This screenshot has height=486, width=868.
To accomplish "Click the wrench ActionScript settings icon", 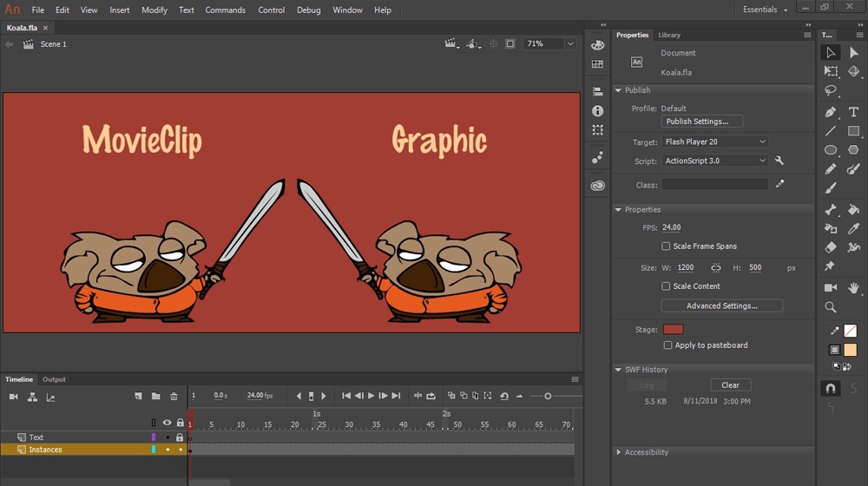I will tap(779, 161).
